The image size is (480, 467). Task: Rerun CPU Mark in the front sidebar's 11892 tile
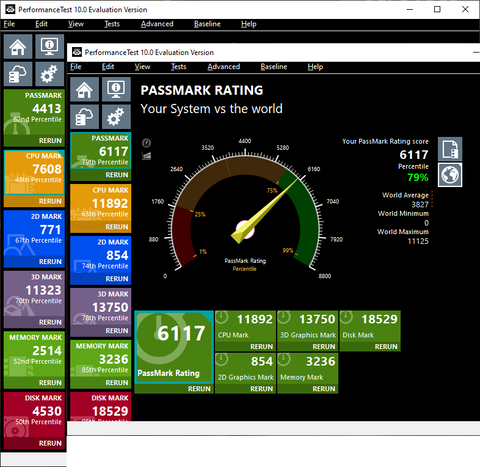[117, 227]
